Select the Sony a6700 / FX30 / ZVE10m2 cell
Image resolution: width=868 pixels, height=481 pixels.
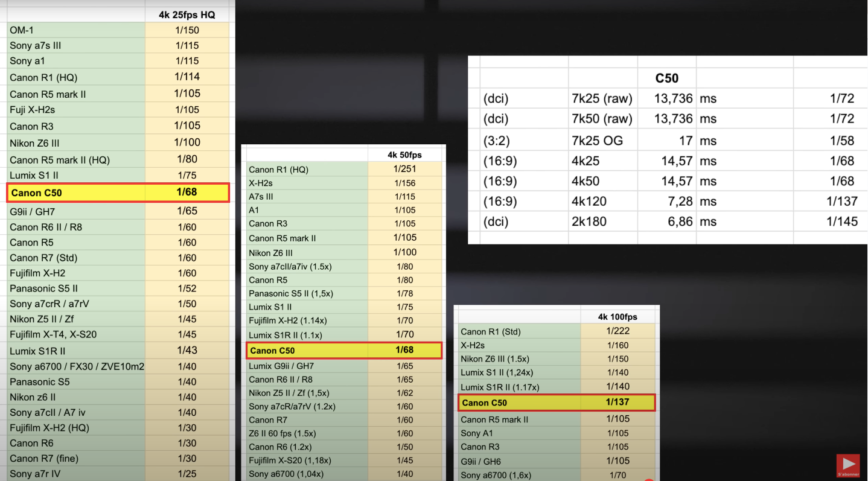tap(77, 366)
